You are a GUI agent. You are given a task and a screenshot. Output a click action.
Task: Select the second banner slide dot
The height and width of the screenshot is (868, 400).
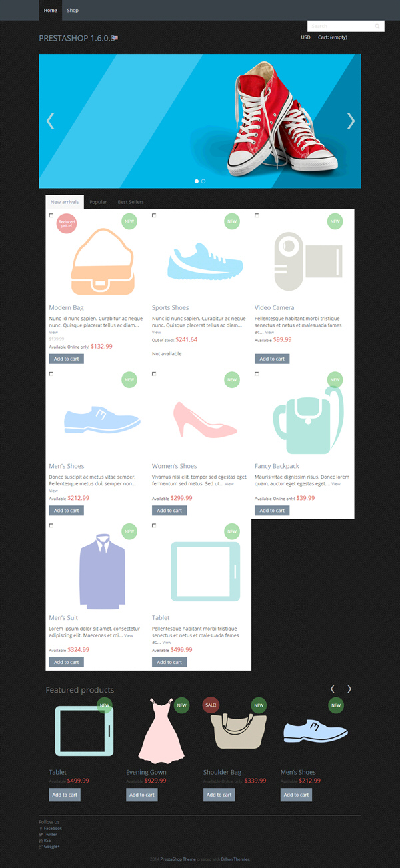[x=203, y=181]
